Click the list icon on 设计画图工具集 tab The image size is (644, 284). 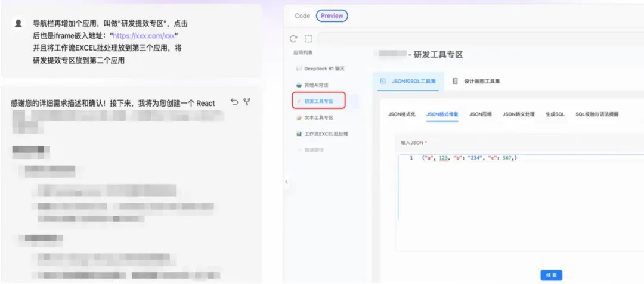coord(455,81)
